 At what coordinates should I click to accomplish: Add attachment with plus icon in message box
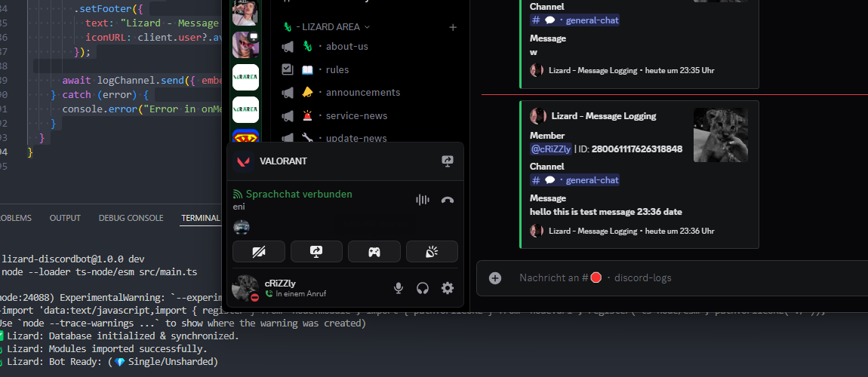pyautogui.click(x=495, y=278)
